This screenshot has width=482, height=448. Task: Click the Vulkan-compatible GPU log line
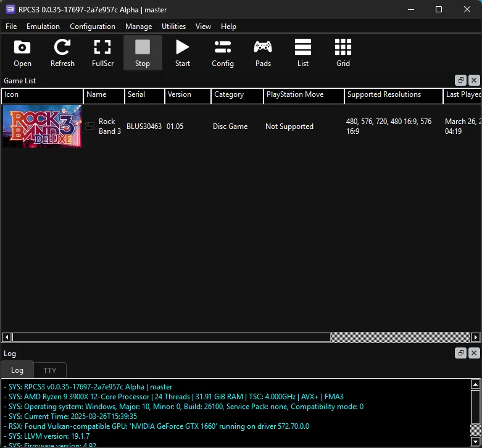157,426
